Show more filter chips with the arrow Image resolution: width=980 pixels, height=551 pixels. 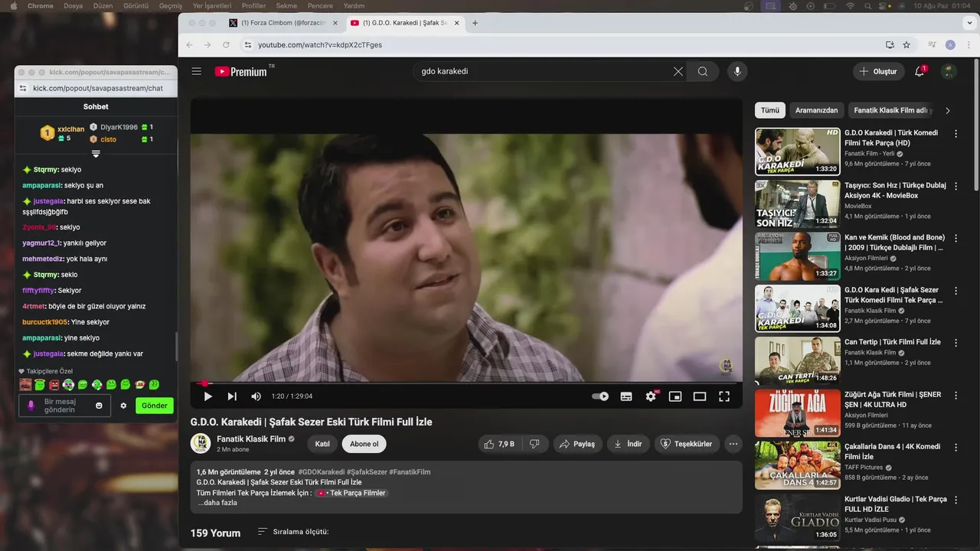948,110
